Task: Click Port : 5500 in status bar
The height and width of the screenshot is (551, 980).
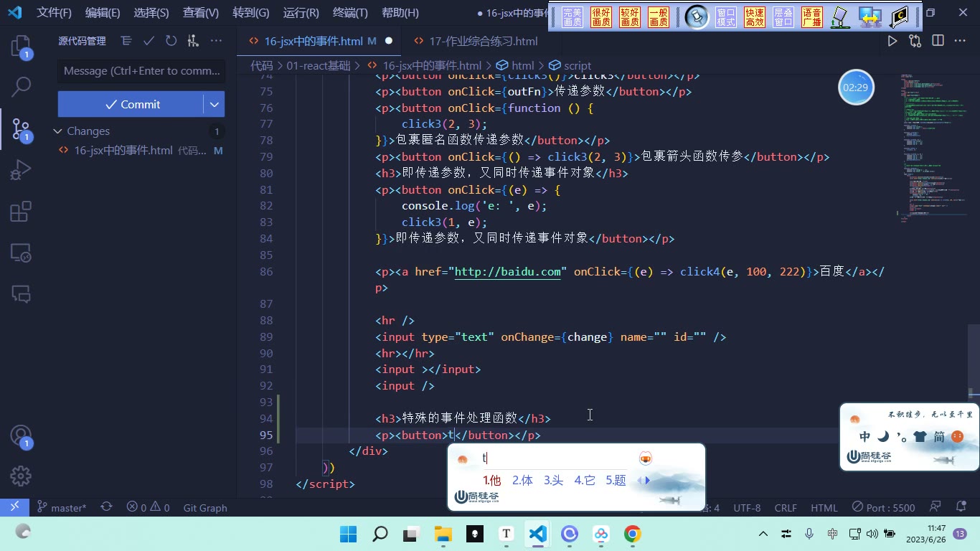Action: point(884,507)
